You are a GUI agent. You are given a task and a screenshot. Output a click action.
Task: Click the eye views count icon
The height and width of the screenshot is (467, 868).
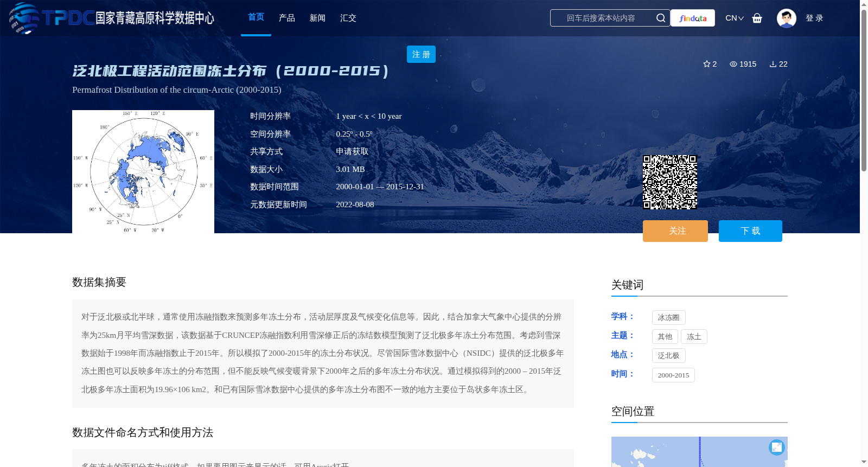pyautogui.click(x=733, y=64)
